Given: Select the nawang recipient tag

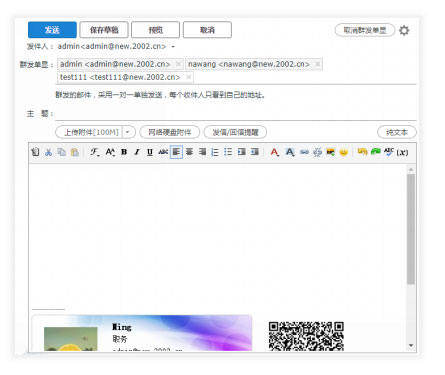Looking at the screenshot, I should coord(254,64).
